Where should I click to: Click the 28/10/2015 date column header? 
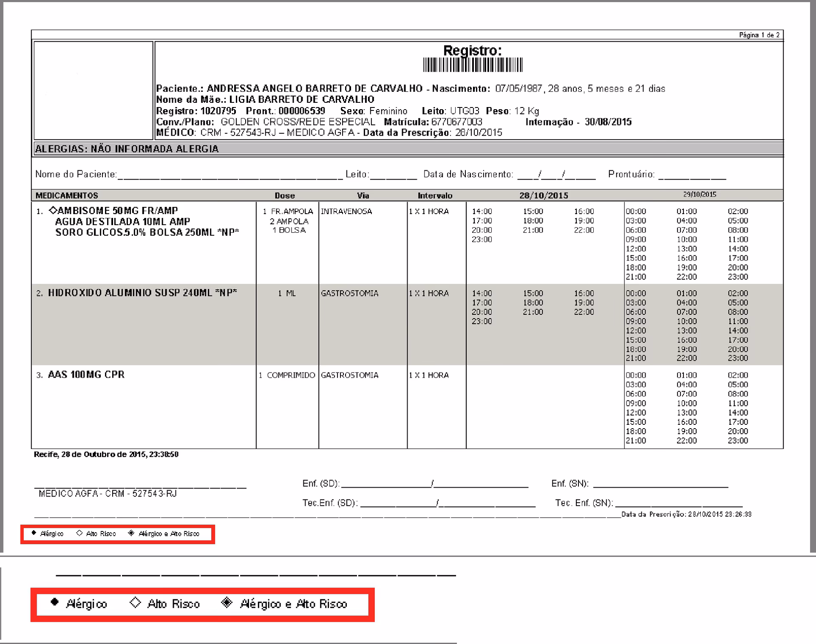tap(544, 195)
